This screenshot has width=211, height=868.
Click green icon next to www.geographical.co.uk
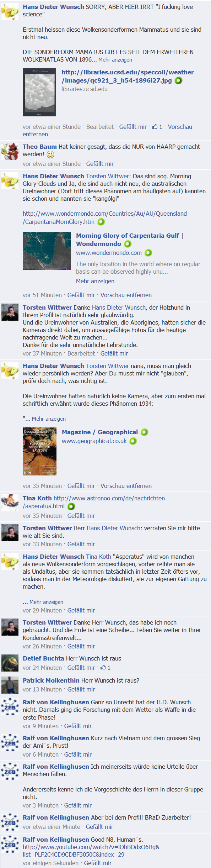[x=133, y=441]
